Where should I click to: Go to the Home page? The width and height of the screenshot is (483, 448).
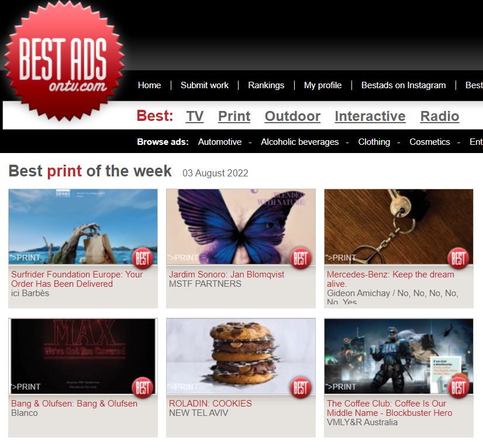(149, 85)
